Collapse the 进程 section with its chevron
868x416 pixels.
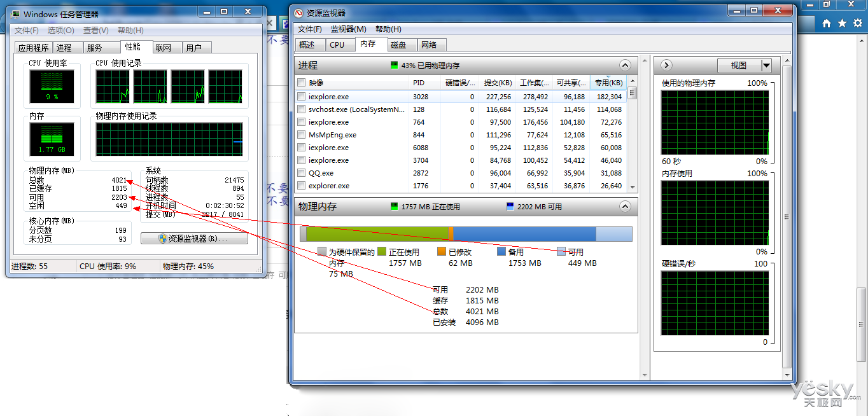625,66
